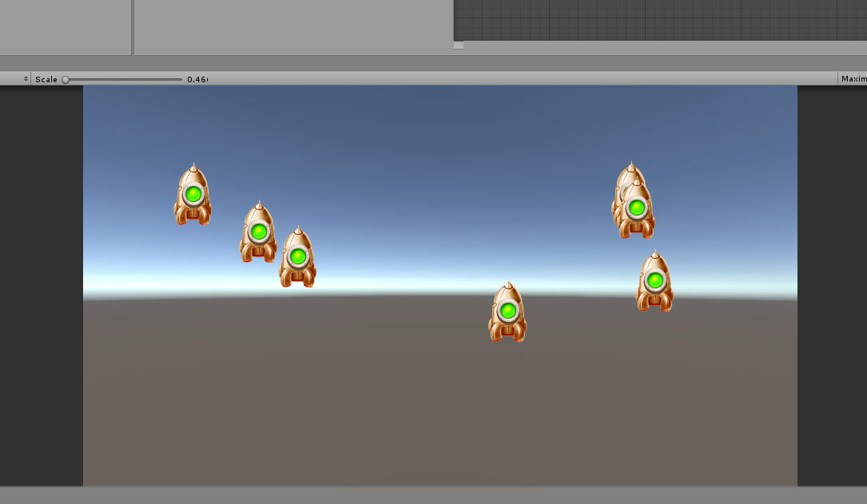
Task: Click the middle of the Scale slider track
Action: pos(124,79)
